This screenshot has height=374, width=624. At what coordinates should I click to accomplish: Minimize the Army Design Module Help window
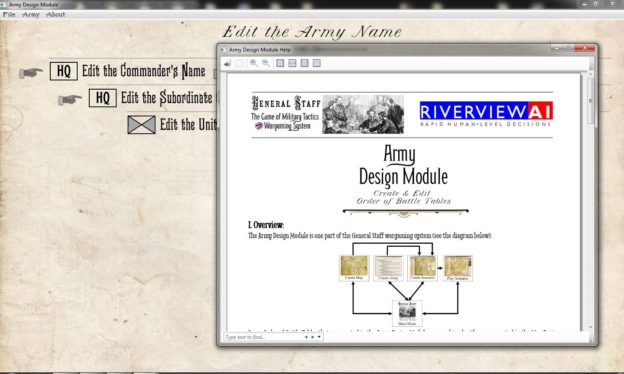pyautogui.click(x=557, y=49)
